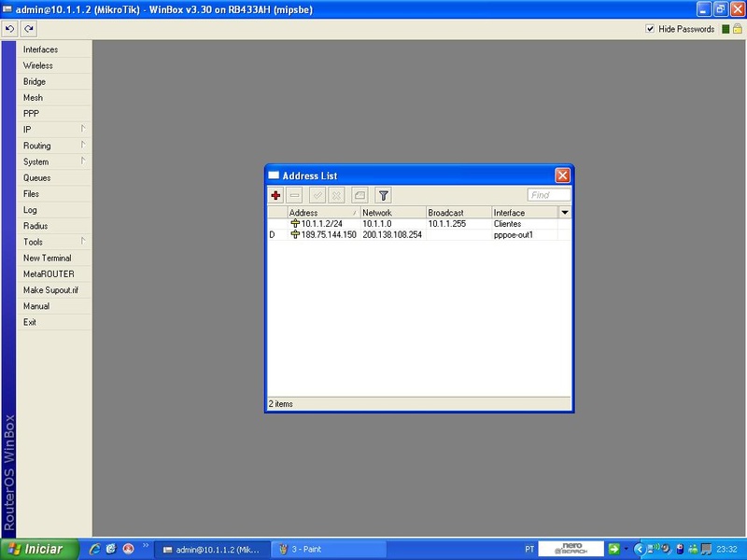Open the Log menu item

point(54,209)
